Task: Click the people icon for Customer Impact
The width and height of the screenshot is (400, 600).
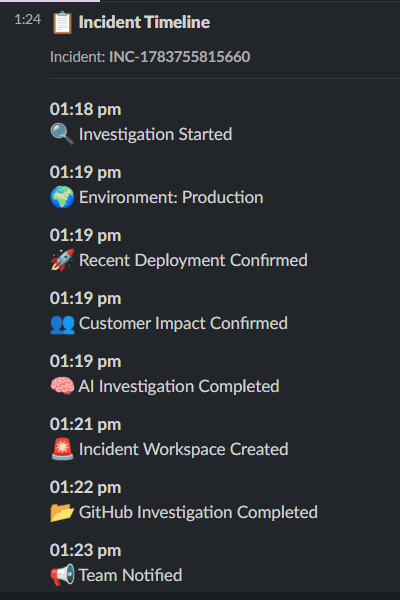Action: click(x=62, y=324)
